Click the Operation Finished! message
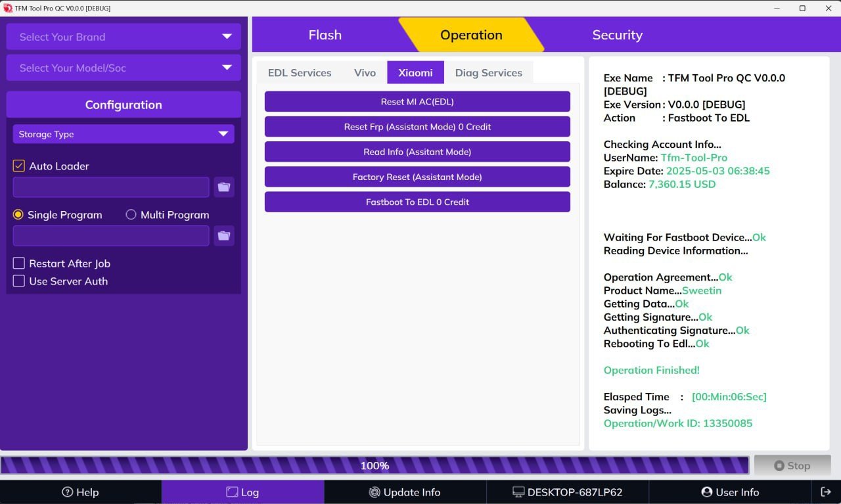 (x=652, y=370)
